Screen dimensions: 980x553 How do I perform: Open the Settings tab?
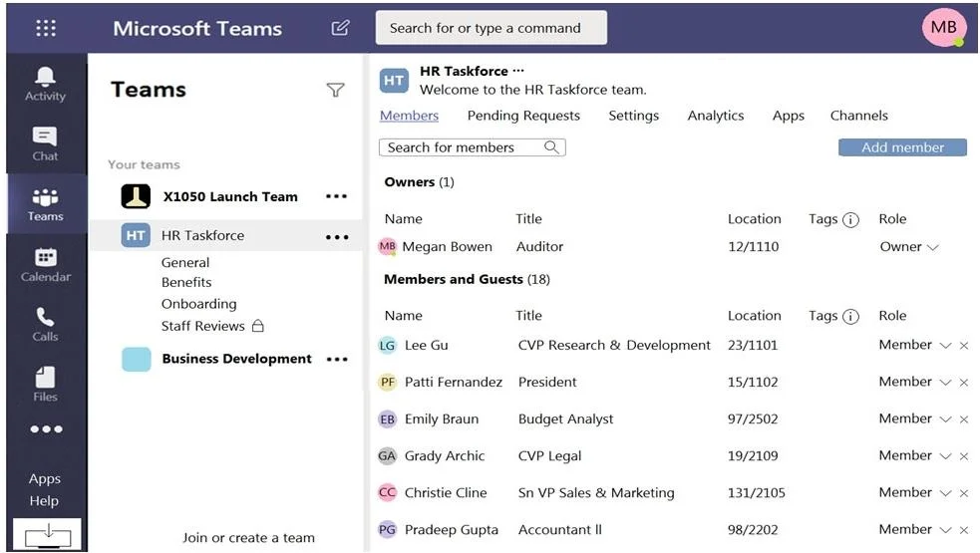pos(634,116)
